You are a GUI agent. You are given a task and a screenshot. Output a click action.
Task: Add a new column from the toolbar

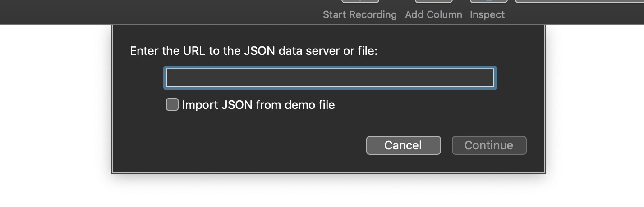(x=433, y=2)
